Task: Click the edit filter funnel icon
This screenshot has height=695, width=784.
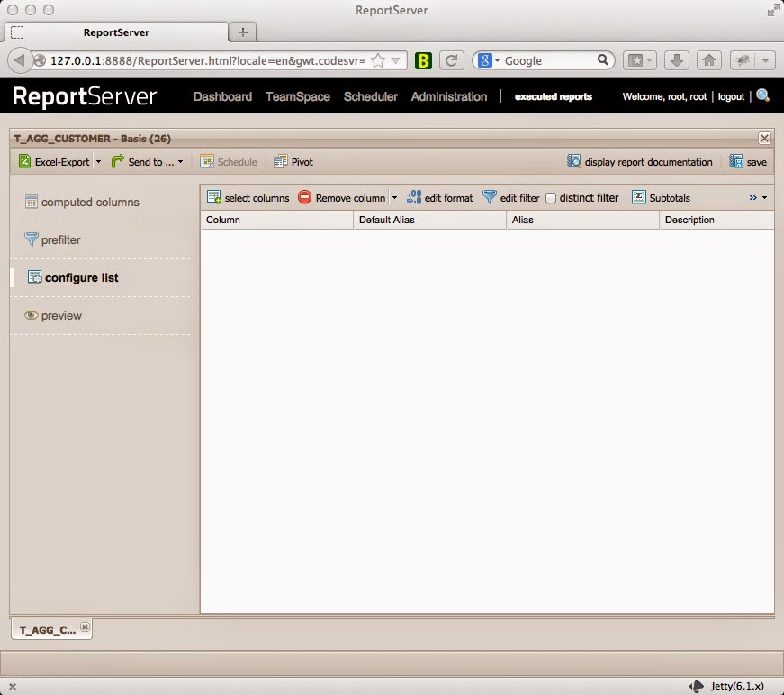Action: 490,197
